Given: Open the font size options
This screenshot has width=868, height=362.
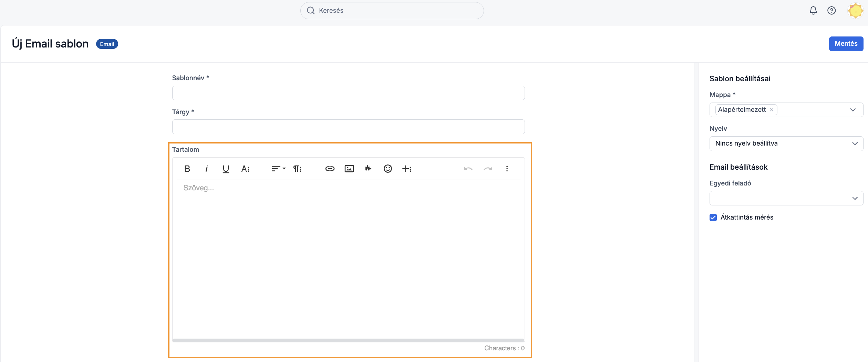Looking at the screenshot, I should (245, 169).
